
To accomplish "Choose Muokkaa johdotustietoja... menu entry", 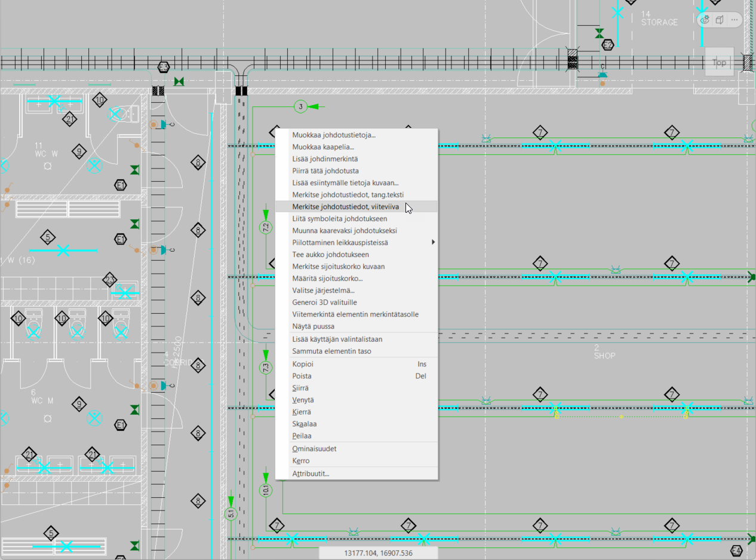I will tap(334, 135).
